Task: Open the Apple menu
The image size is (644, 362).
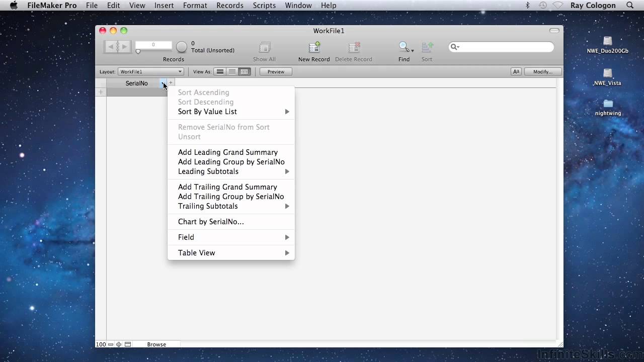Action: point(14,6)
